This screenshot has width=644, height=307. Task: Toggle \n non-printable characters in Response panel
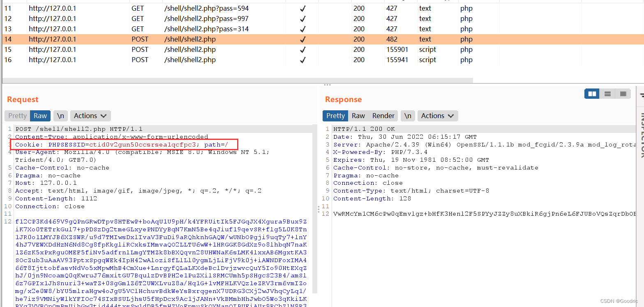408,116
